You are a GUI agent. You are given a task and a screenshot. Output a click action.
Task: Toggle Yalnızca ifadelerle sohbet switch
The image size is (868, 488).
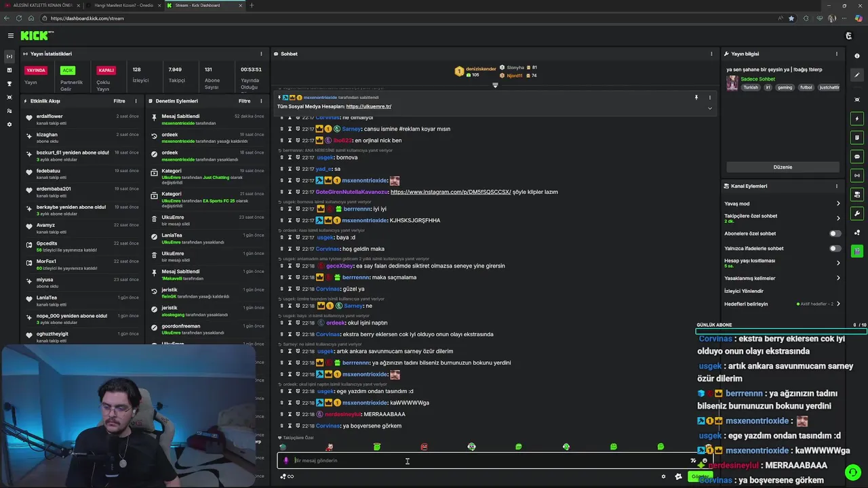[835, 248]
